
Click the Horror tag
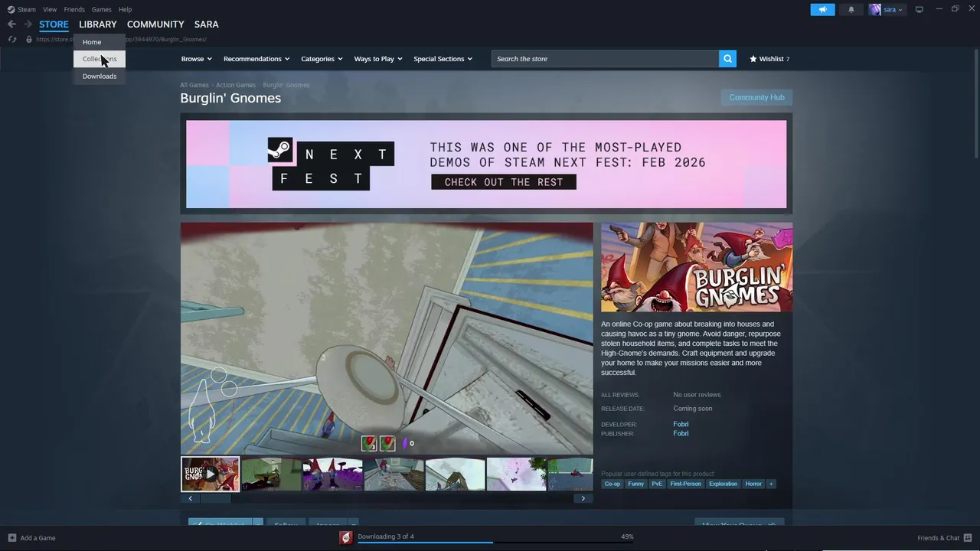[x=753, y=484]
